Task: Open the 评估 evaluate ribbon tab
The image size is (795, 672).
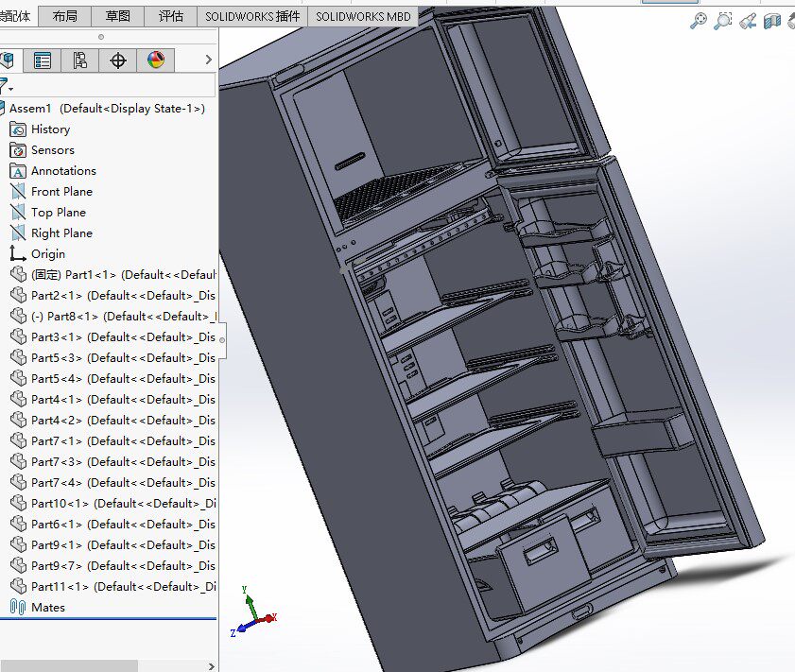Action: click(x=171, y=15)
